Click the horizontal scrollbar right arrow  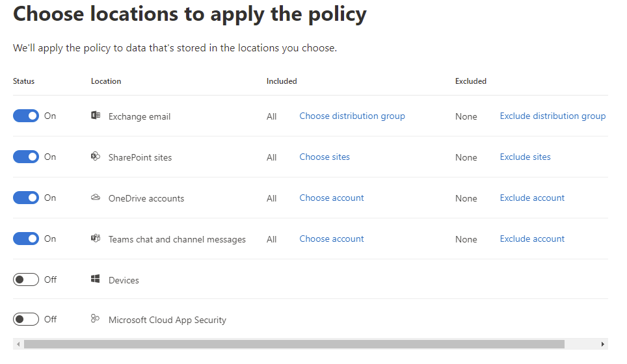pyautogui.click(x=603, y=344)
